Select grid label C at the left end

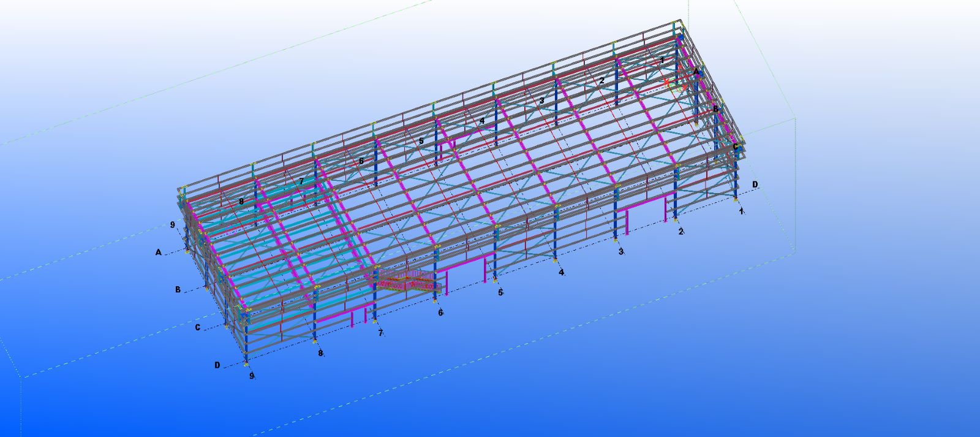[x=197, y=327]
